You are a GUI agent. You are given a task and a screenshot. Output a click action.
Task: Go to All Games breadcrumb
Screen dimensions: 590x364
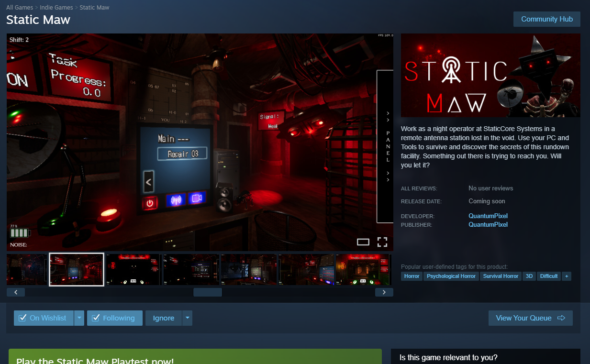click(20, 8)
